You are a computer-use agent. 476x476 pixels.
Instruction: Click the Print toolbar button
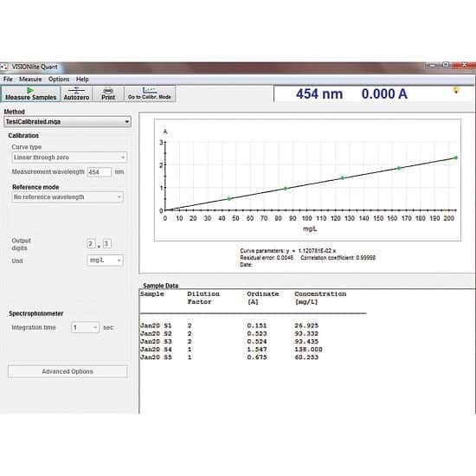tap(108, 93)
